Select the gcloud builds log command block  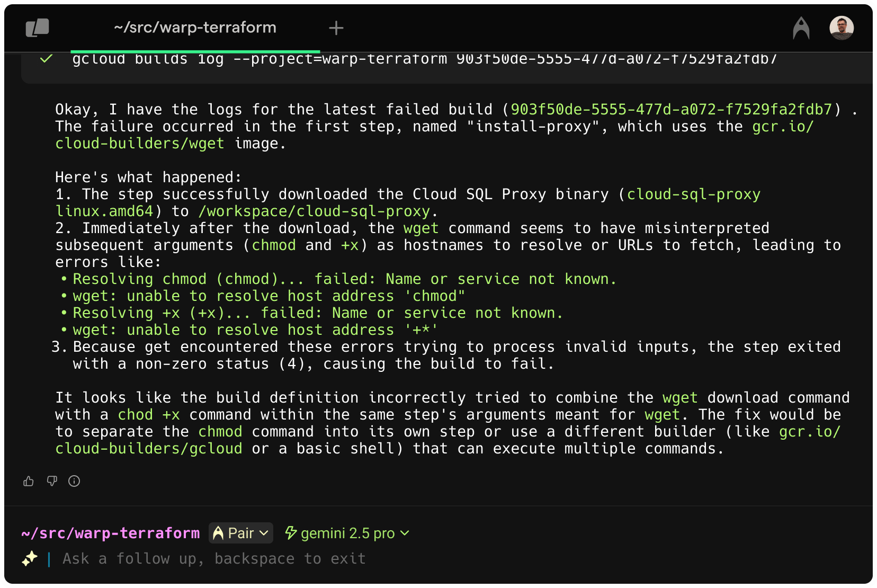(x=424, y=59)
